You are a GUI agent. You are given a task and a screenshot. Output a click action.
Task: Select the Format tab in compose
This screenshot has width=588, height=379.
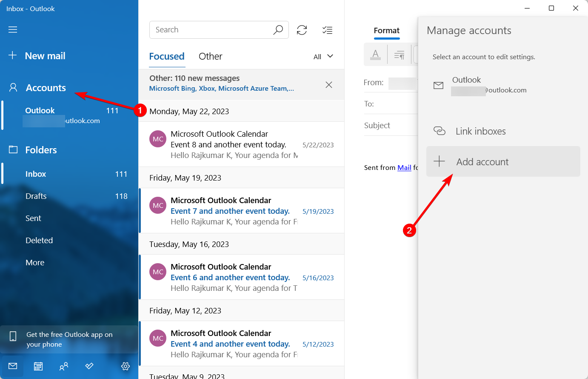click(387, 31)
